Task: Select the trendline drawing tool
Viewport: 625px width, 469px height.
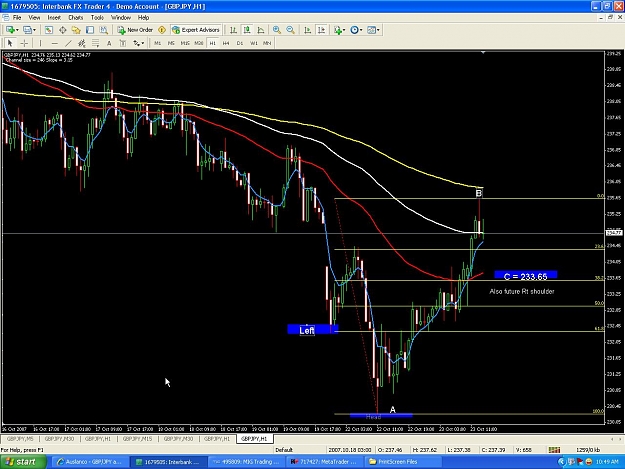Action: (x=68, y=43)
